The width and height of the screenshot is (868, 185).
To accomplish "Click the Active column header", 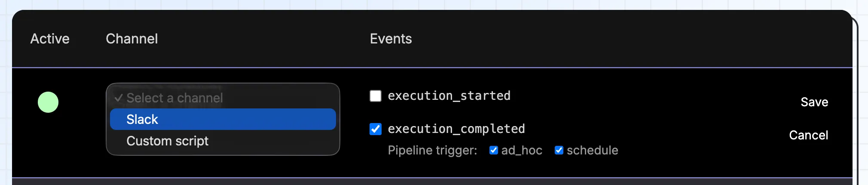I will tap(50, 39).
